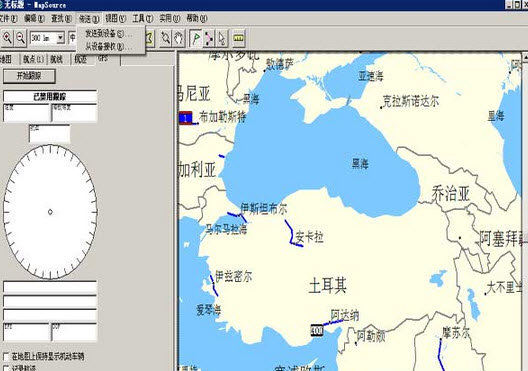
Task: Click the zoom out magnifier icon
Action: [20, 38]
